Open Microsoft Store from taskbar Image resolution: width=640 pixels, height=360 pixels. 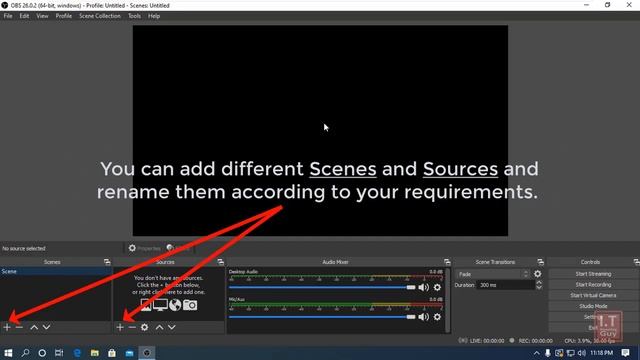coord(112,353)
